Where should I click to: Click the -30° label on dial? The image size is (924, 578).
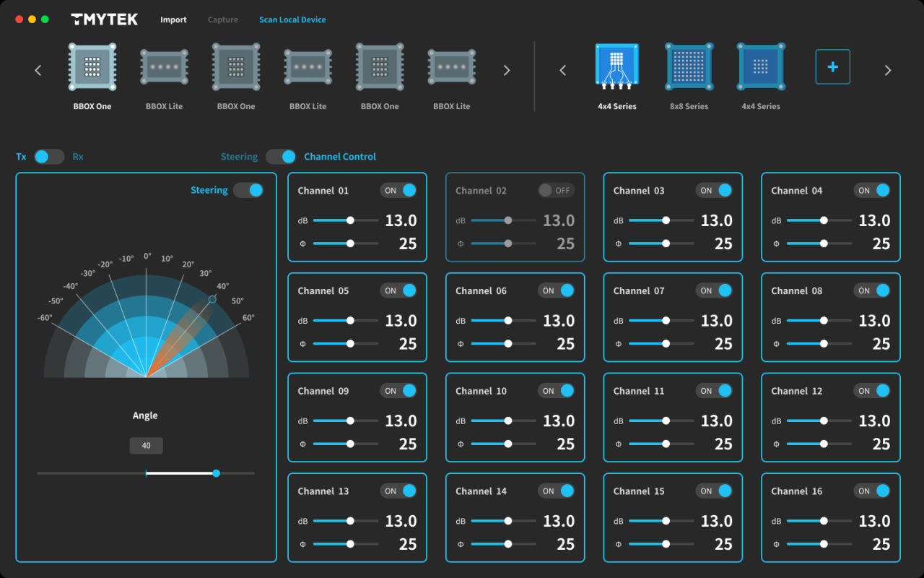(x=88, y=273)
